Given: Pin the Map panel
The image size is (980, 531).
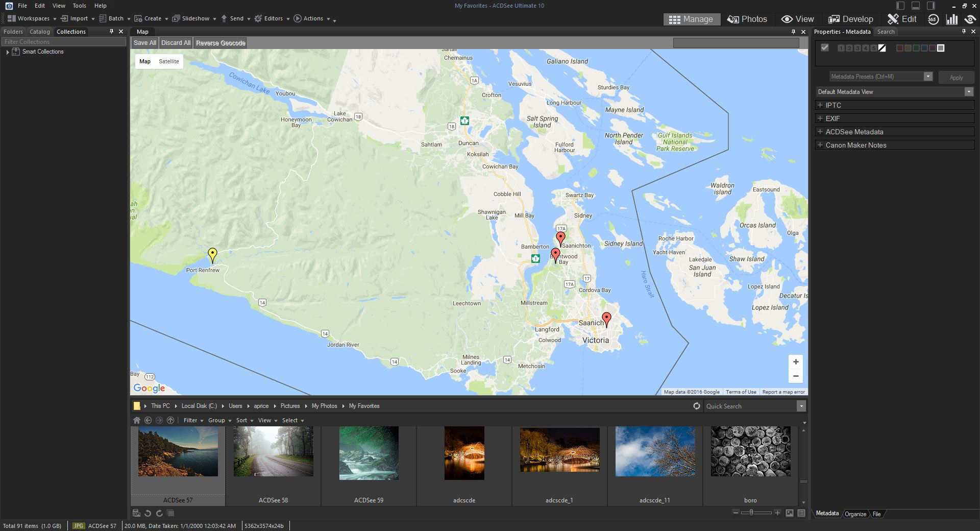Looking at the screenshot, I should click(x=793, y=32).
